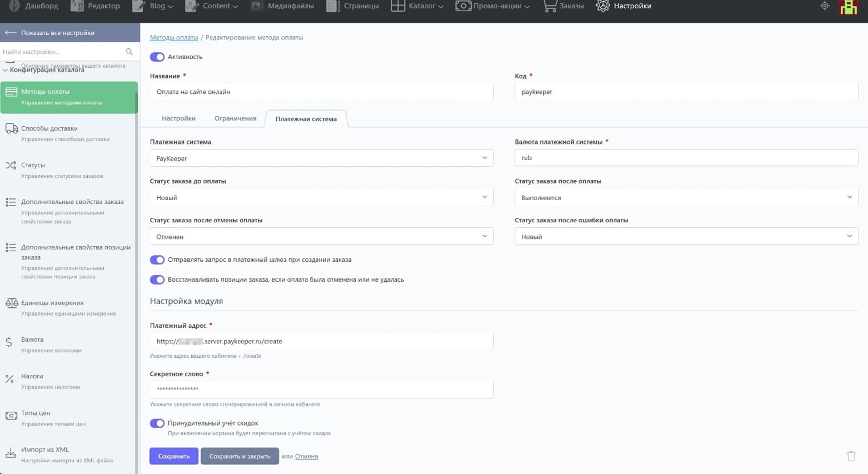Click the Валюта dollar icon

pyautogui.click(x=9, y=342)
